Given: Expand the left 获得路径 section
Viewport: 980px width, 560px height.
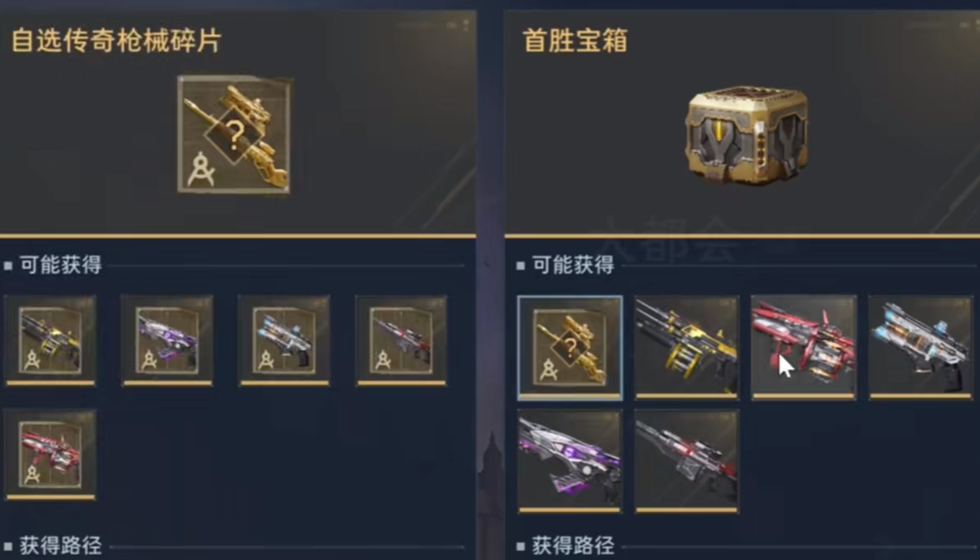Looking at the screenshot, I should 61,545.
